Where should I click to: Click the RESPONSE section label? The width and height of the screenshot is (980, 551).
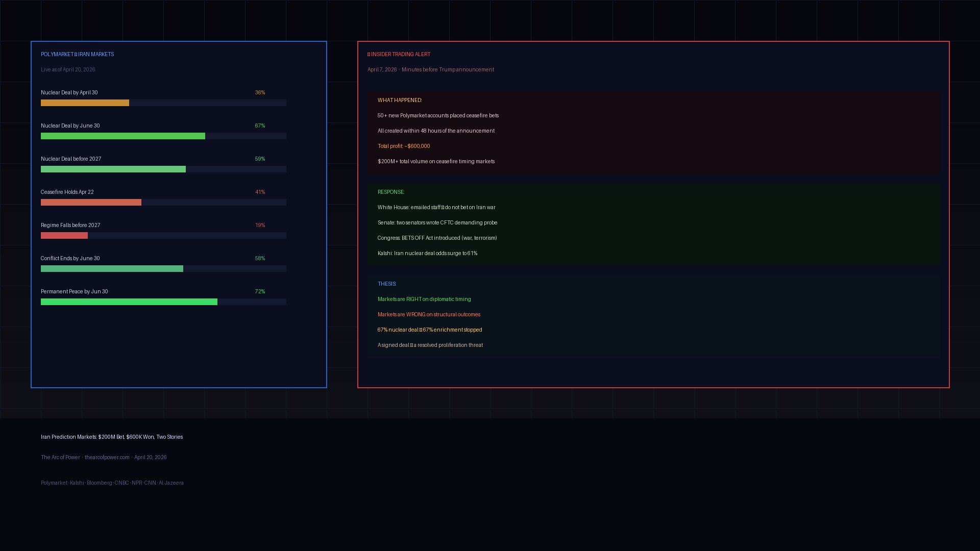click(390, 192)
